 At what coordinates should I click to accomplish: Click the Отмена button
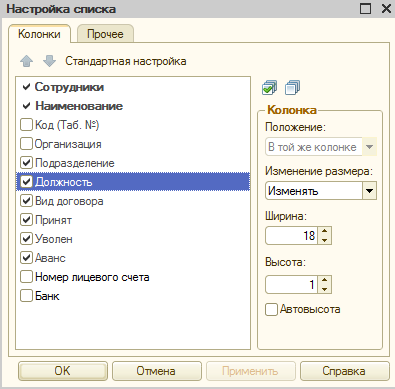coord(157,371)
